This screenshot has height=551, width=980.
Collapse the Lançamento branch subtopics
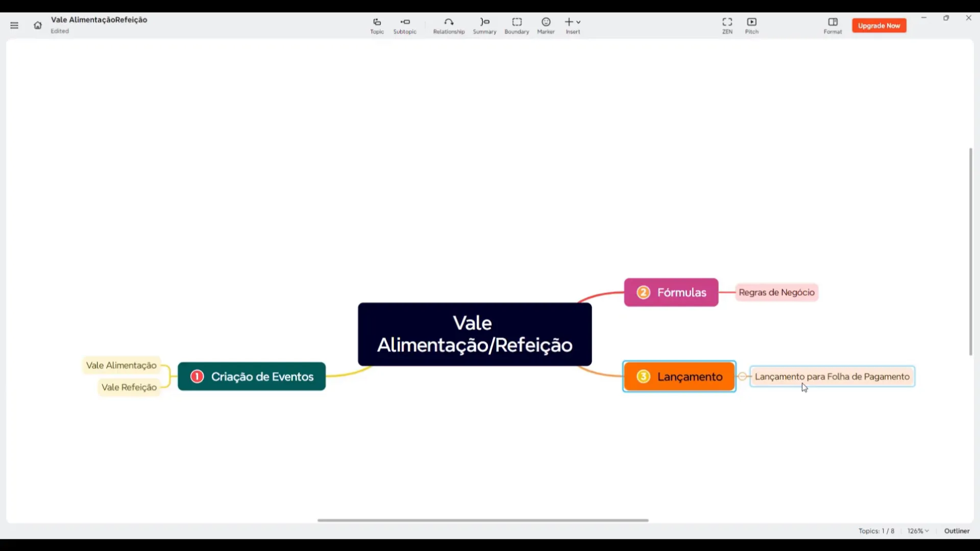(x=742, y=377)
